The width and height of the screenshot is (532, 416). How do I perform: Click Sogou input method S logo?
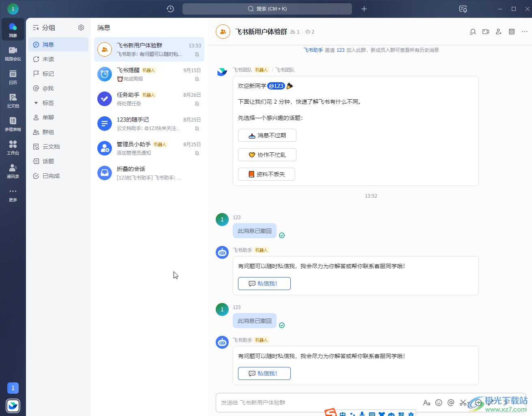pos(331,412)
